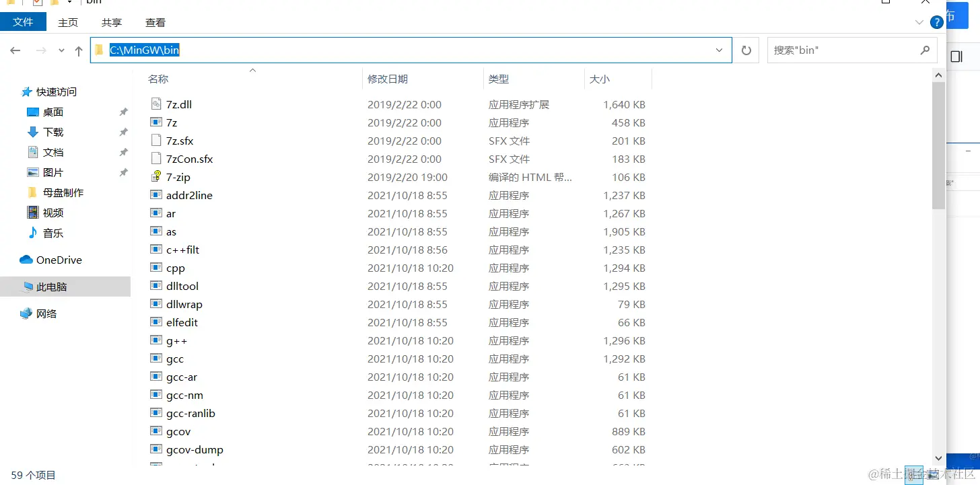Select the c++filt application icon
The image size is (980, 485).
coord(155,250)
